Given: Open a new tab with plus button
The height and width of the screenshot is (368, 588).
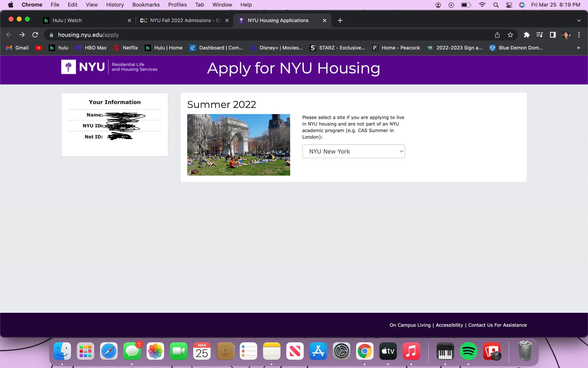Looking at the screenshot, I should point(340,21).
